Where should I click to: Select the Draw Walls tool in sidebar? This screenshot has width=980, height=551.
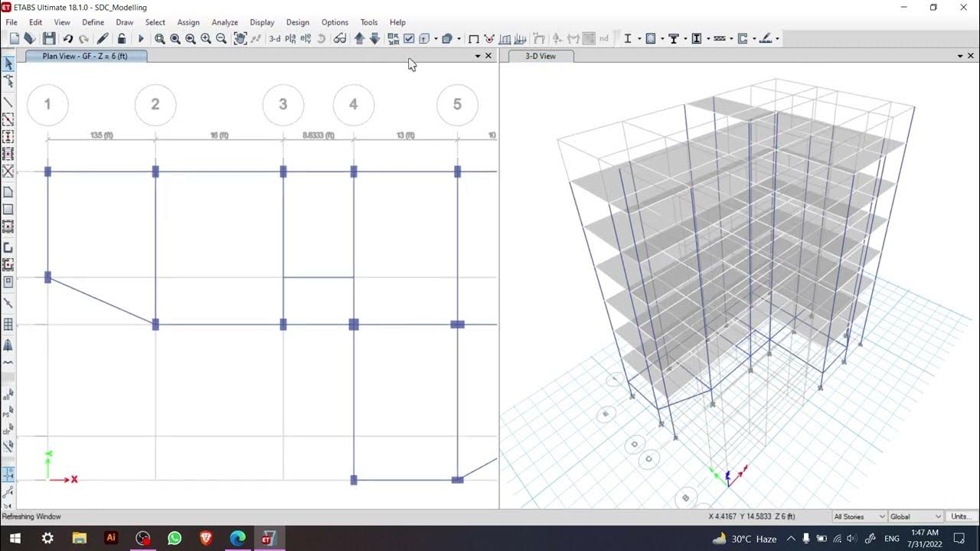[x=8, y=247]
